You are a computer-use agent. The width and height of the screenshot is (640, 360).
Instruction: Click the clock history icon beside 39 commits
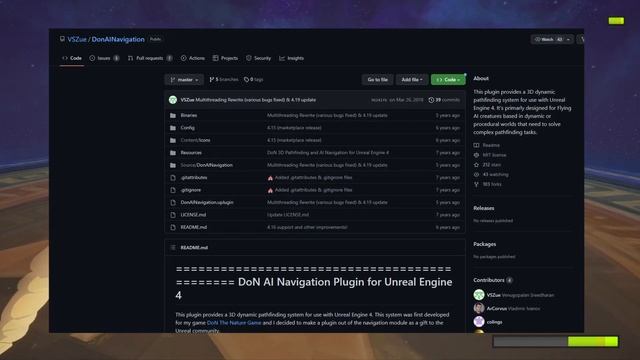[x=431, y=100]
